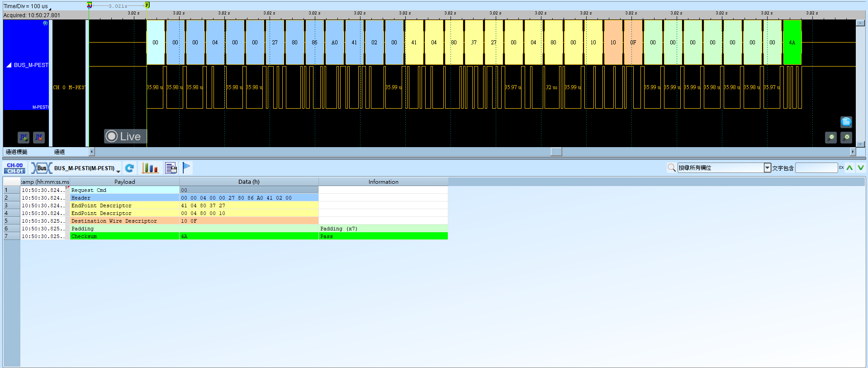Click the refresh arrow in decode toolbar
The height and width of the screenshot is (368, 868).
click(x=129, y=168)
